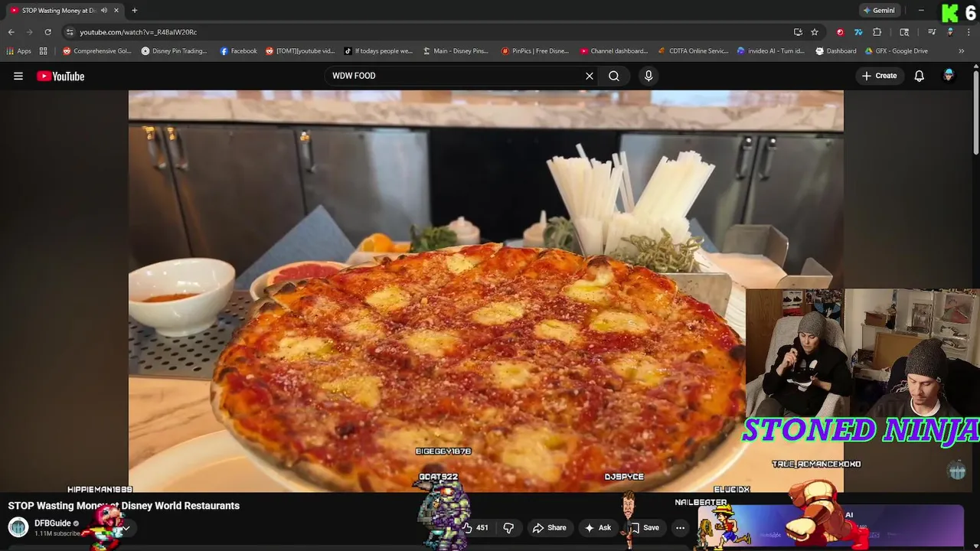
Task: Open the If todays people we... bookmark
Action: click(x=378, y=51)
